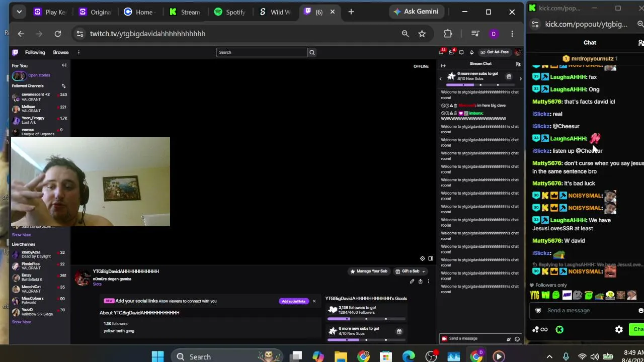Switch to the Home browser tab
The image size is (644, 362).
tap(139, 12)
